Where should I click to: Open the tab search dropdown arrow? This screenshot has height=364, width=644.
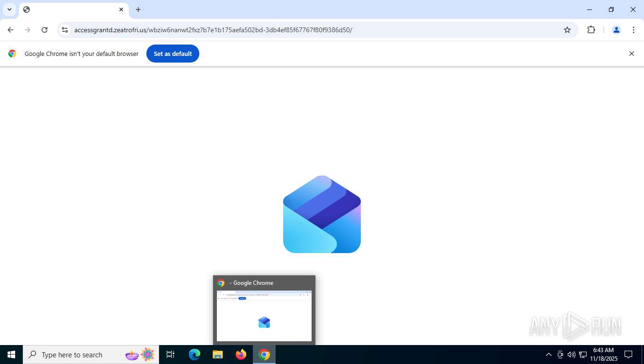coord(9,9)
